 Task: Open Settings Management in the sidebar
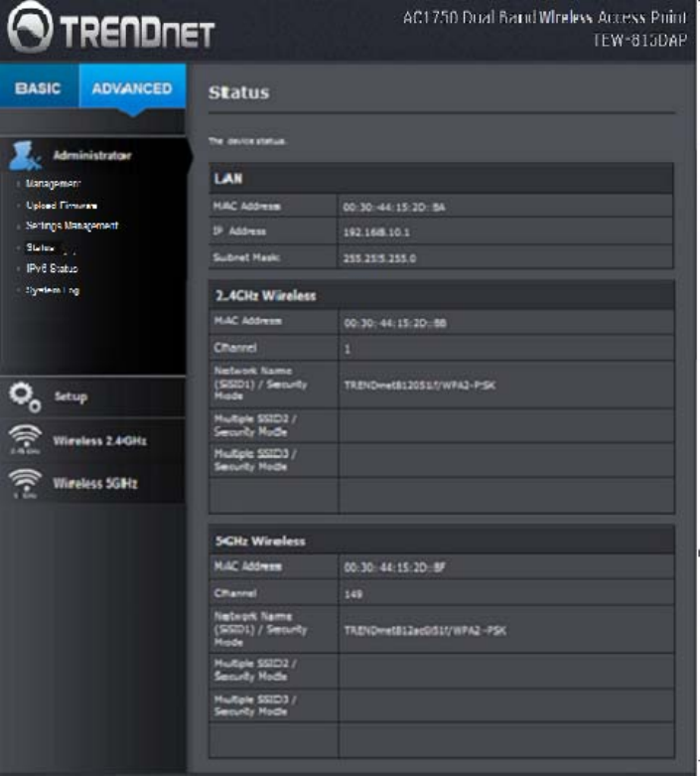point(71,226)
